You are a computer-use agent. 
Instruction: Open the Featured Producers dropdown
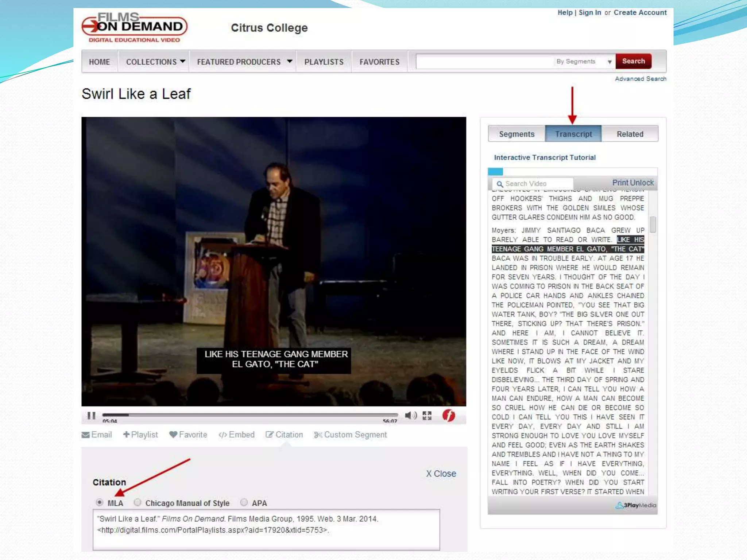pyautogui.click(x=244, y=62)
